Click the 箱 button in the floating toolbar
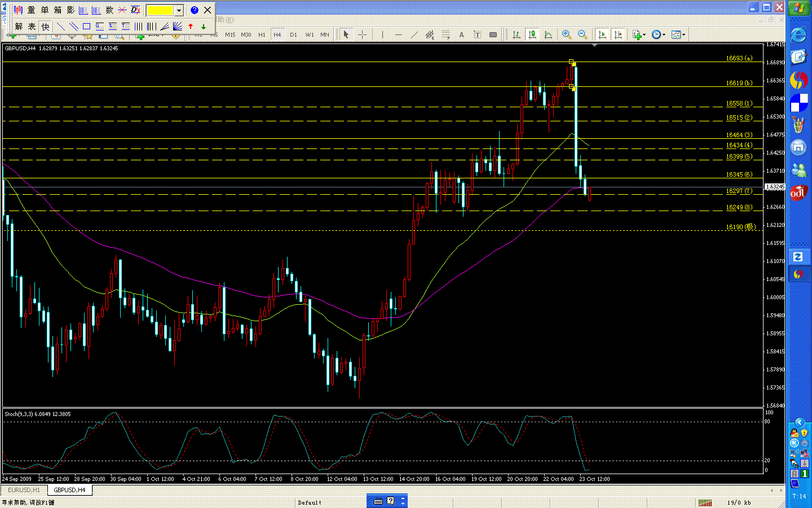This screenshot has width=812, height=508. [58, 10]
